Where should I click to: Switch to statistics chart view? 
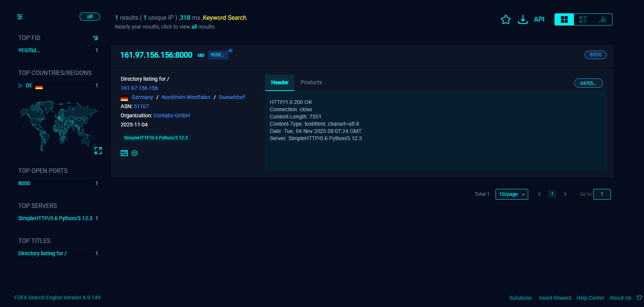pyautogui.click(x=602, y=19)
